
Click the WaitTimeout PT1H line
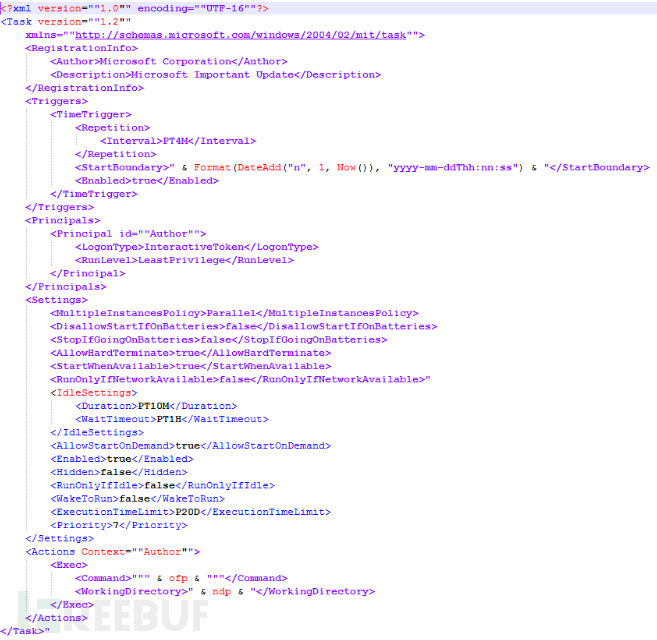172,420
